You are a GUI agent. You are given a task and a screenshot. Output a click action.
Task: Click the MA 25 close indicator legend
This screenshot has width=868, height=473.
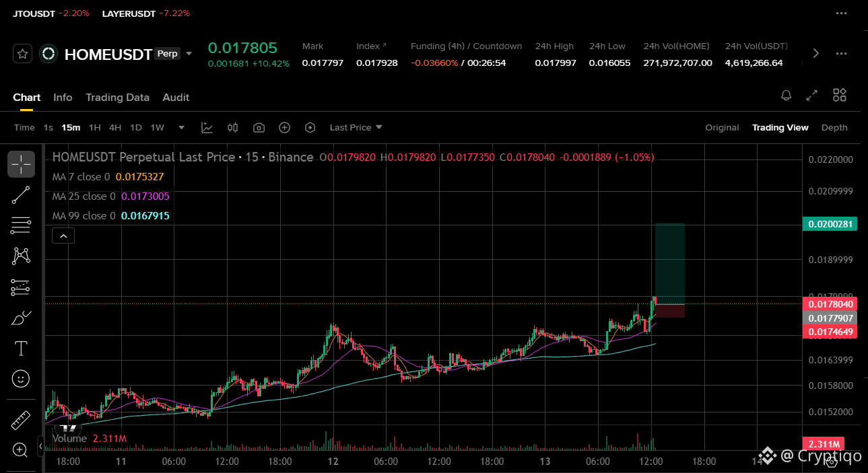(110, 196)
